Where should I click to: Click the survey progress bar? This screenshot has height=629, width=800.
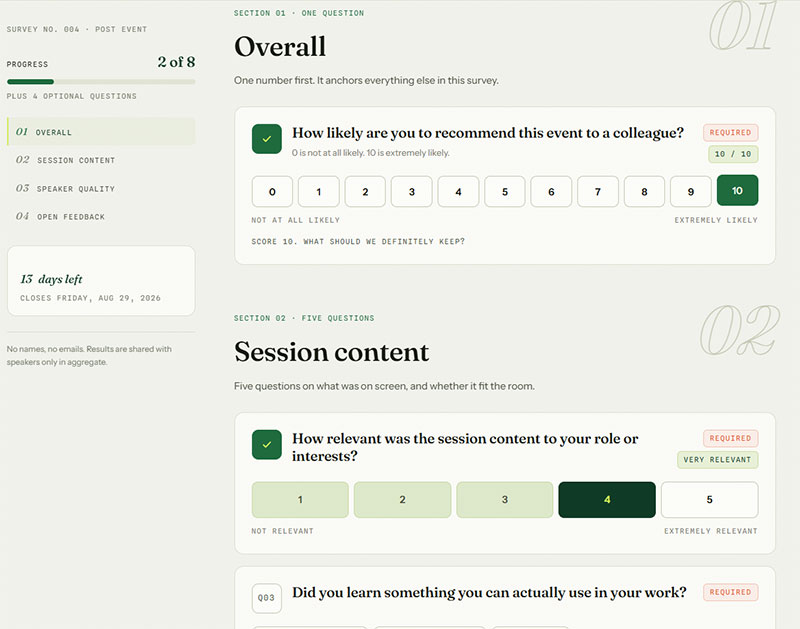pyautogui.click(x=101, y=82)
